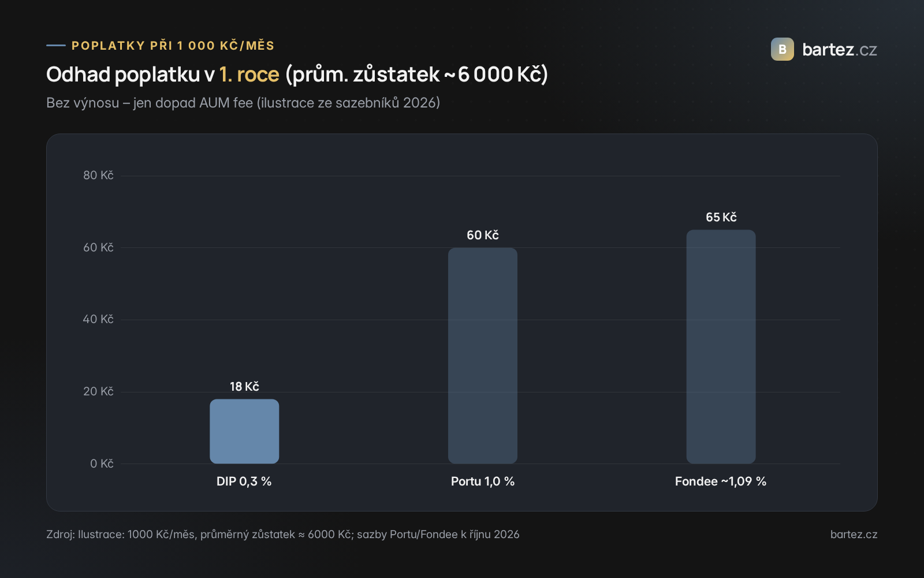Click the 'POPLATKY PŘI 1 000 KČ/MĚS' heading

(x=173, y=45)
